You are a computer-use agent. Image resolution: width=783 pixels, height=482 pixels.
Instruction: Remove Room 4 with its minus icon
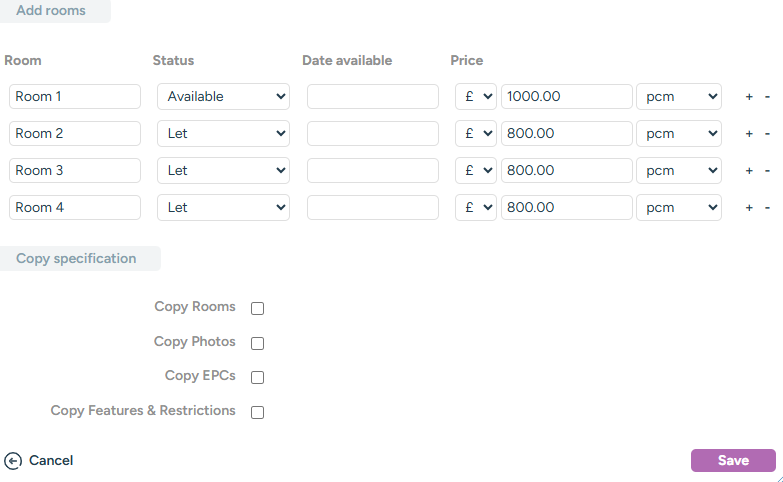pos(767,208)
